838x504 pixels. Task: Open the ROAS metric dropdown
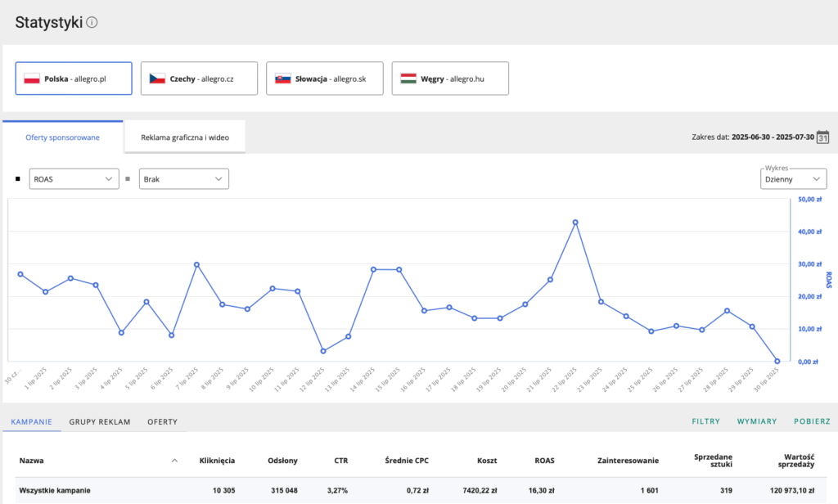(74, 178)
